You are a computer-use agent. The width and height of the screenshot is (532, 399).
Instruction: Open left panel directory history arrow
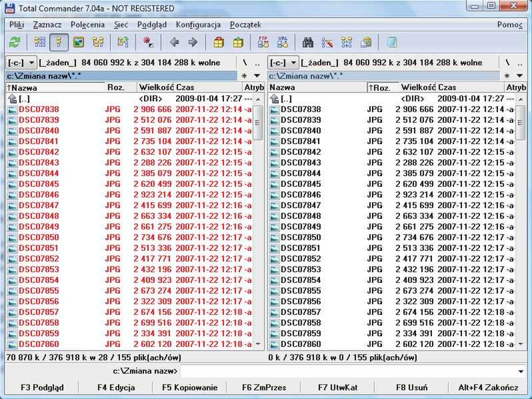(x=257, y=75)
